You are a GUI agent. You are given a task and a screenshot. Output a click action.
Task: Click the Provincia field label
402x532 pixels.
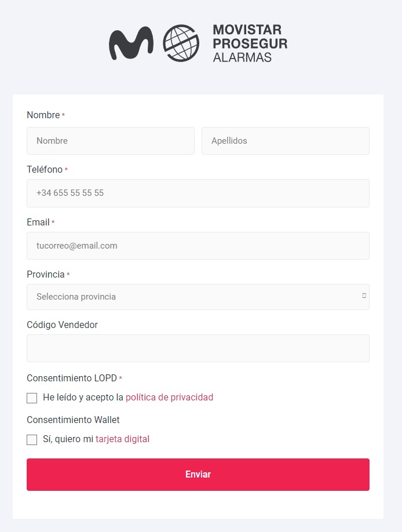pyautogui.click(x=46, y=274)
